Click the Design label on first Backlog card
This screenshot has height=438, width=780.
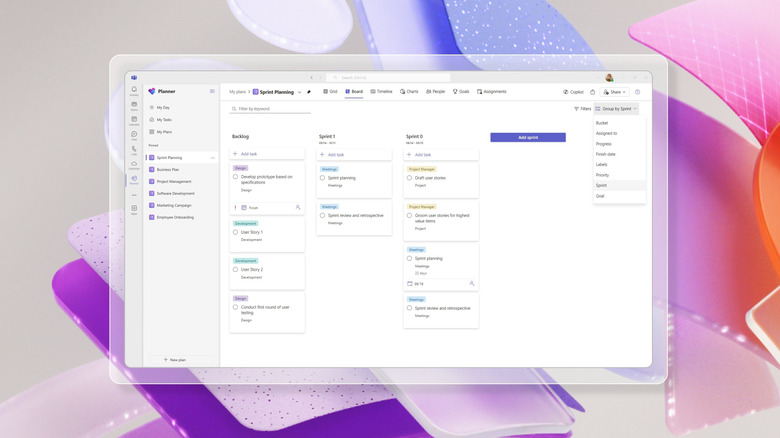241,169
